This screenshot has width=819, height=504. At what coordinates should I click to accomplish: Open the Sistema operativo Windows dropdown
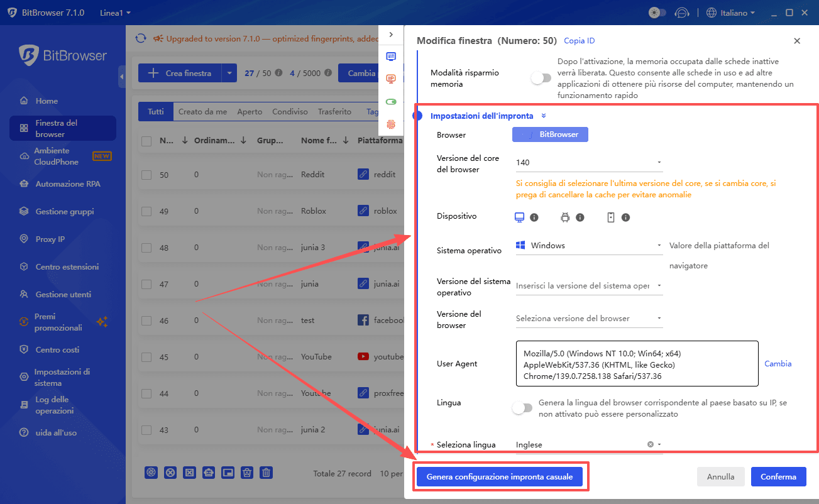pos(588,246)
